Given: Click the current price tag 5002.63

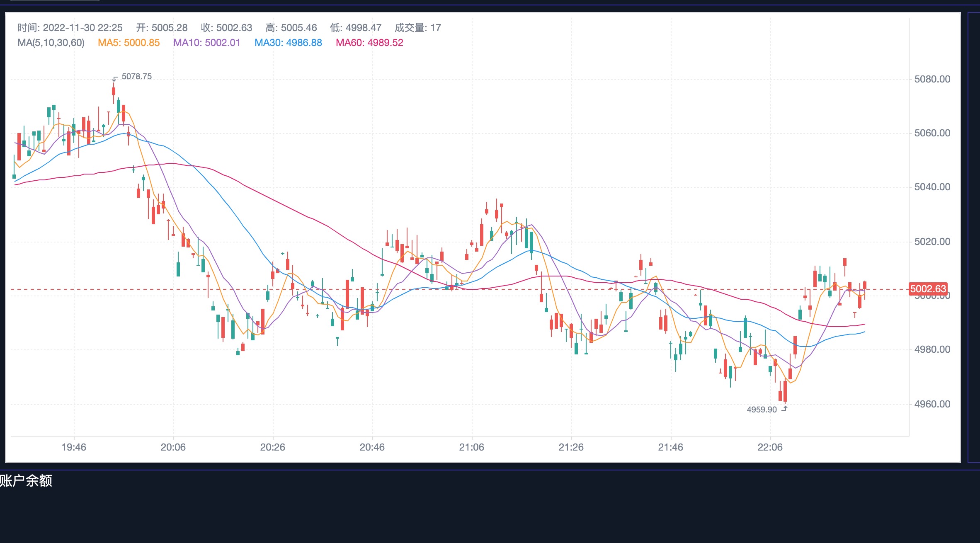Looking at the screenshot, I should 928,289.
